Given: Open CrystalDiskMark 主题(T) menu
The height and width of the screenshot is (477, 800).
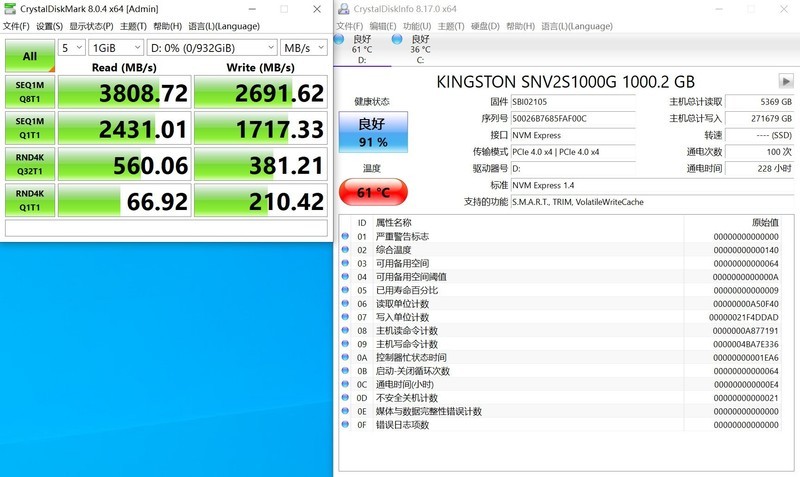Looking at the screenshot, I should 133,26.
